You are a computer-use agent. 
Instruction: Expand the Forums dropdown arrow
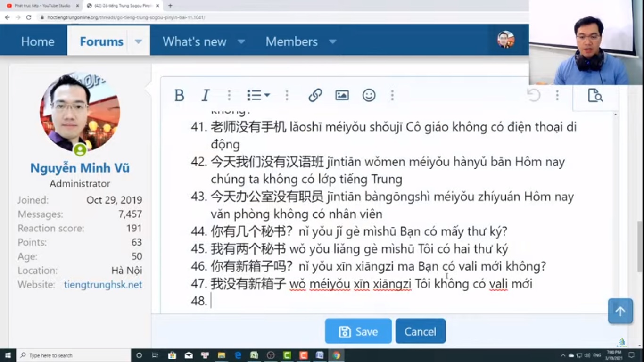pyautogui.click(x=139, y=41)
